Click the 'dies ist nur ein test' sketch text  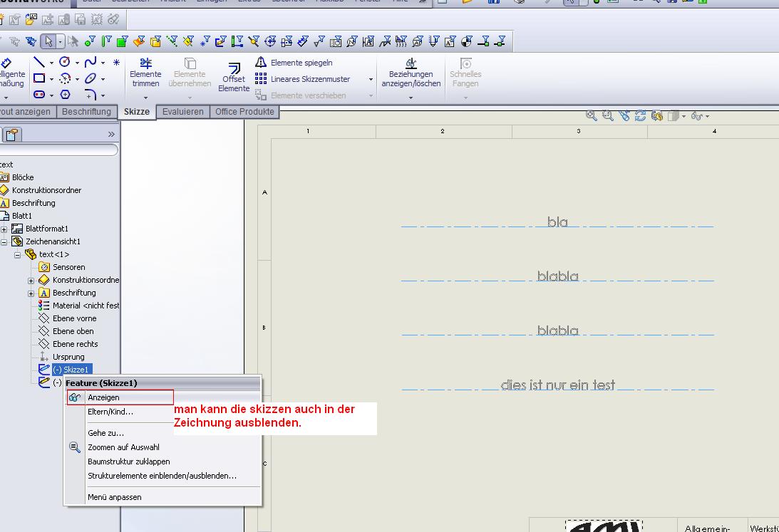tap(557, 385)
